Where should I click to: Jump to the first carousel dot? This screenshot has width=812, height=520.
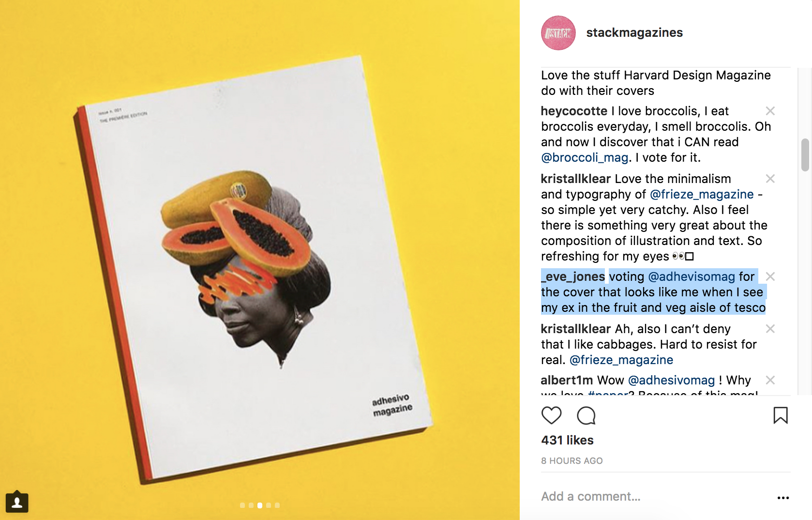[242, 505]
